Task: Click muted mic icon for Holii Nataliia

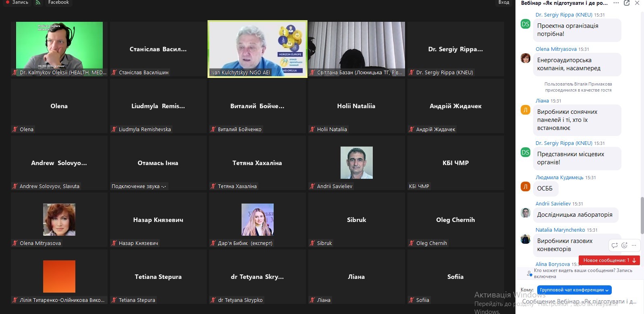Action: (x=313, y=130)
